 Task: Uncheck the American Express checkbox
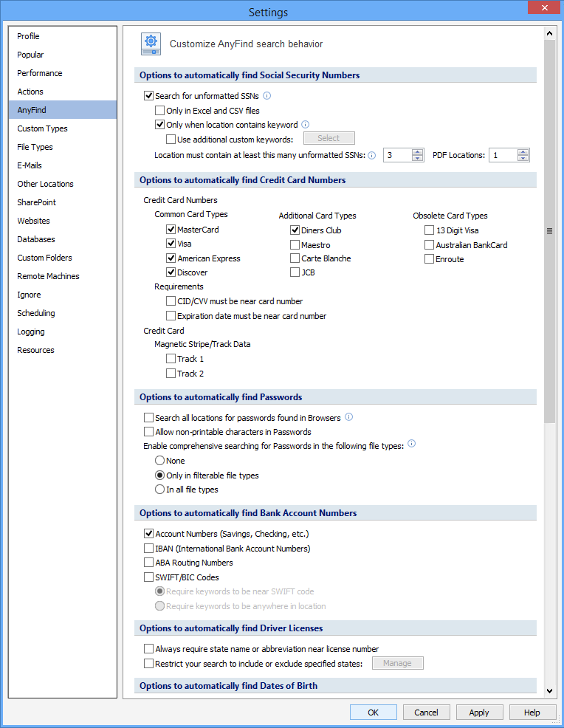click(x=171, y=258)
